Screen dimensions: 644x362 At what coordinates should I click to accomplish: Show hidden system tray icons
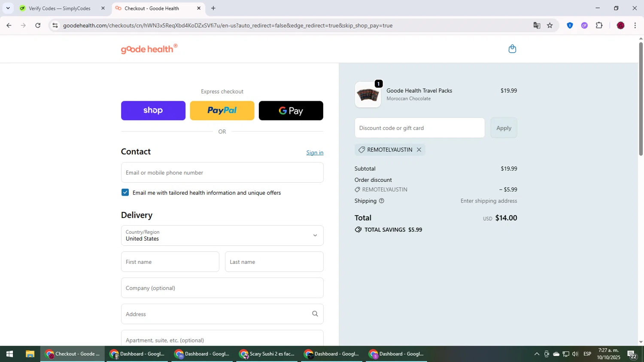[x=537, y=354]
